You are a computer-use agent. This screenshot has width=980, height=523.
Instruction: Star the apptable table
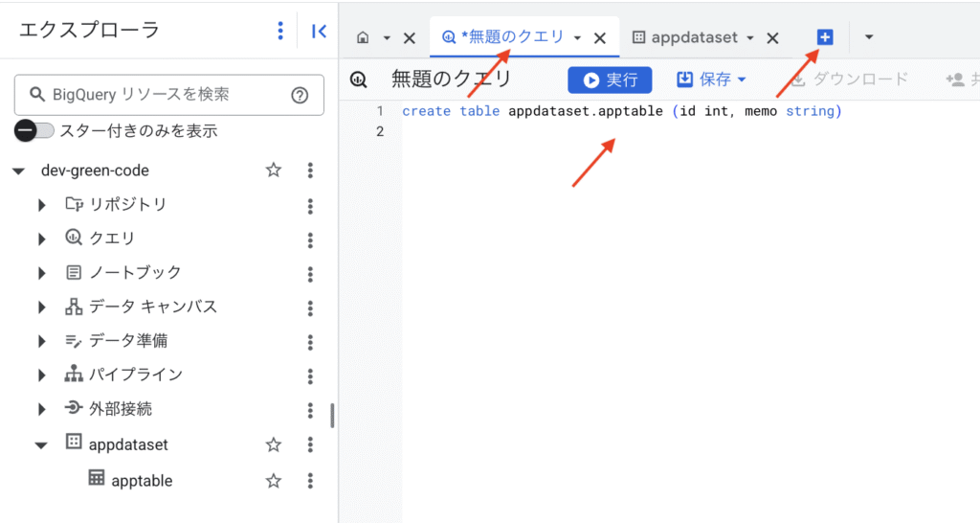274,480
